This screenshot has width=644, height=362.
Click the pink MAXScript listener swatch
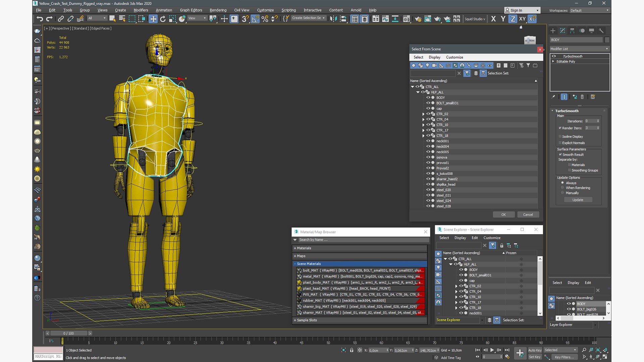48,350
